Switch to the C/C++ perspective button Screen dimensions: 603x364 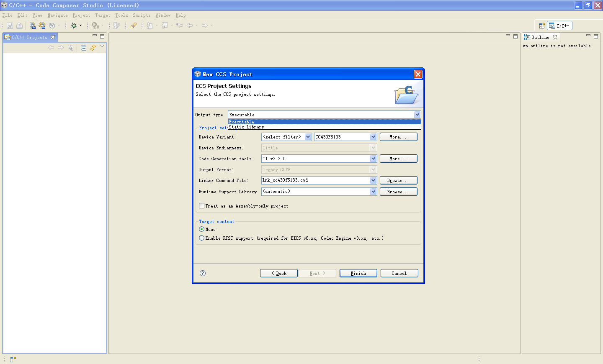click(559, 26)
